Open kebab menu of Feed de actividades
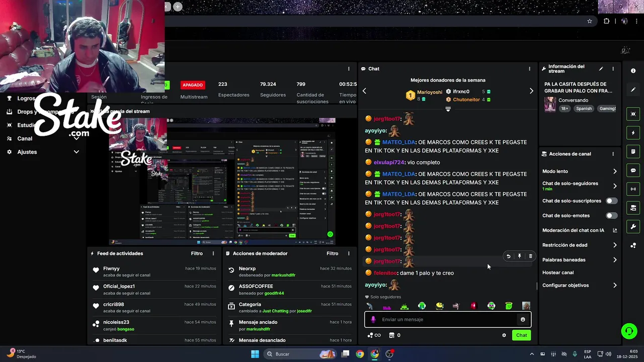The height and width of the screenshot is (362, 644). 213,253
